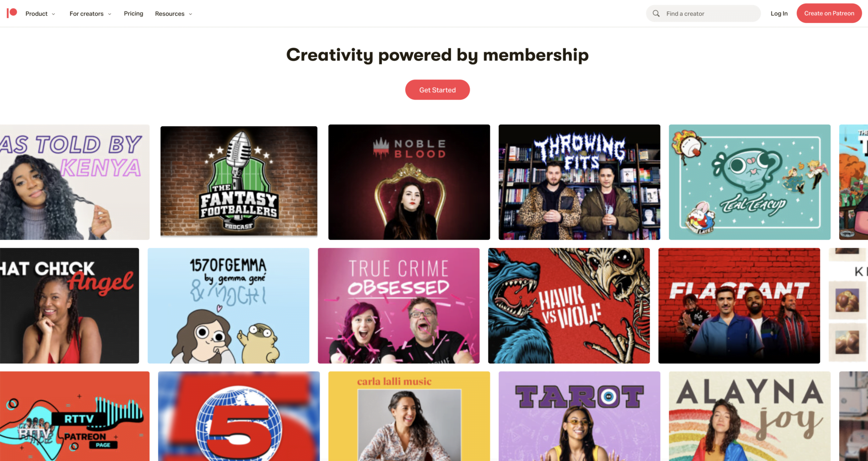
Task: Click the Create on Patreon button
Action: pyautogui.click(x=829, y=13)
